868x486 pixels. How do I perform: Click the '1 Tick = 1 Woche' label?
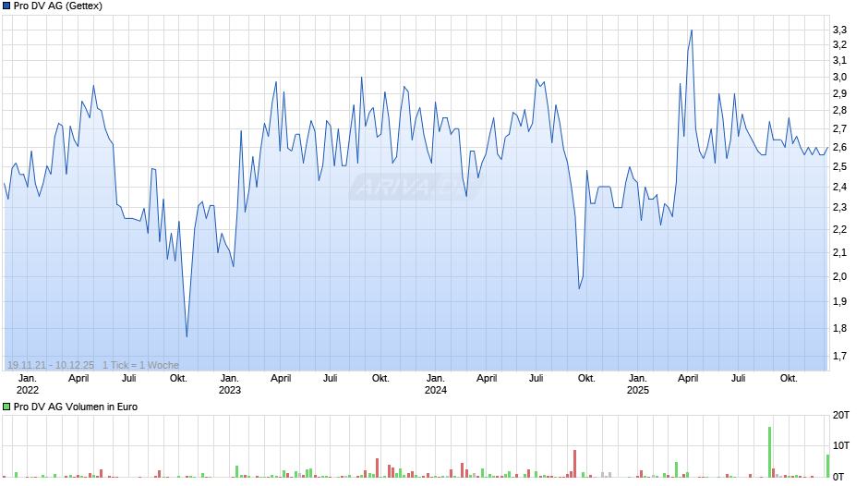coord(140,365)
